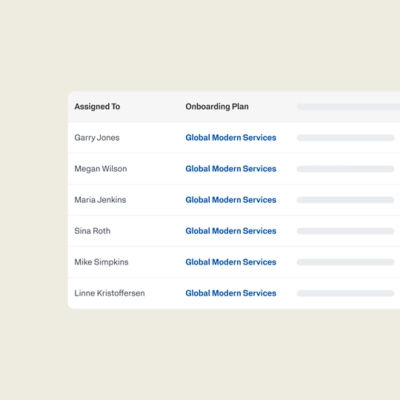Viewport: 400px width, 400px height.
Task: Open Global Modern Services link for Garry Jones
Action: tap(231, 138)
